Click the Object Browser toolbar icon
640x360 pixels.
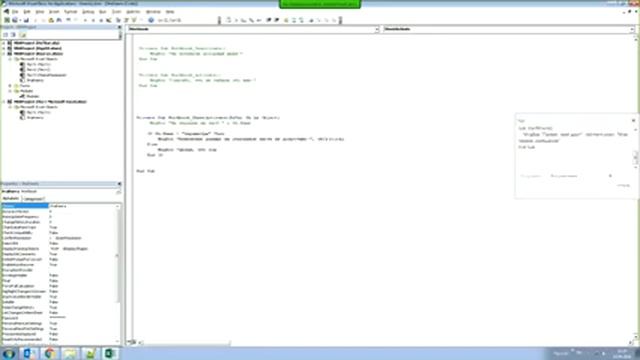(134, 20)
